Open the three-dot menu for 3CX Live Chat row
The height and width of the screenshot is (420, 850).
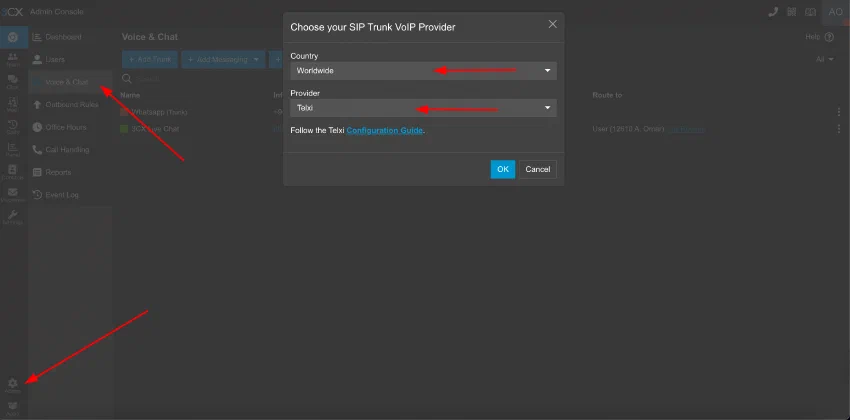[839, 129]
